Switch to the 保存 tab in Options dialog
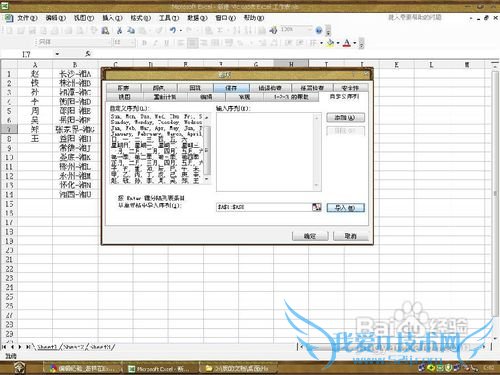The width and height of the screenshot is (500, 375). coord(231,88)
